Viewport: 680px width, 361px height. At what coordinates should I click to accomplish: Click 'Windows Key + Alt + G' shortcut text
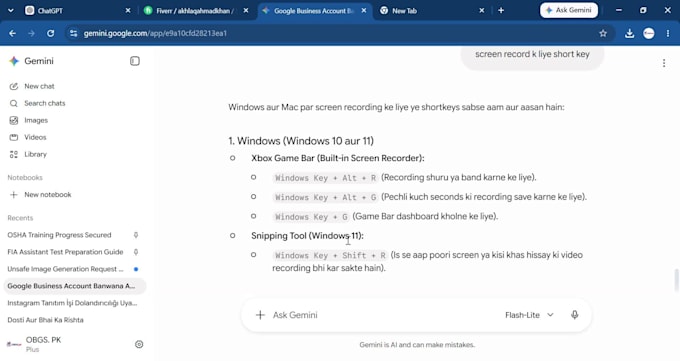pyautogui.click(x=325, y=197)
